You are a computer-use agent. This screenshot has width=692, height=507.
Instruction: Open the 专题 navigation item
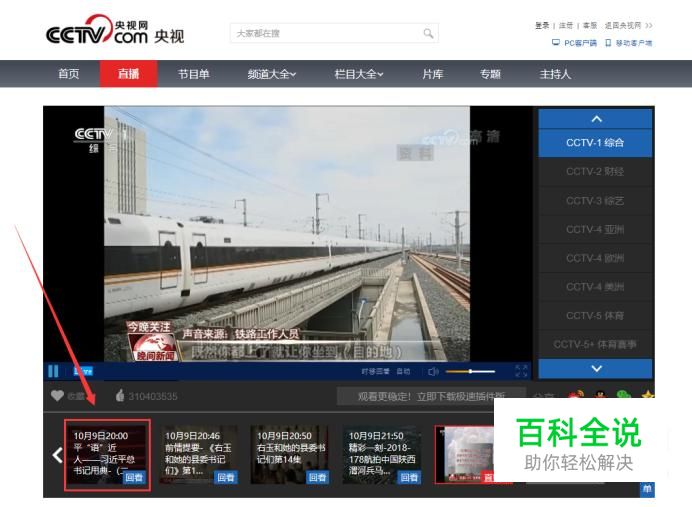coord(490,74)
